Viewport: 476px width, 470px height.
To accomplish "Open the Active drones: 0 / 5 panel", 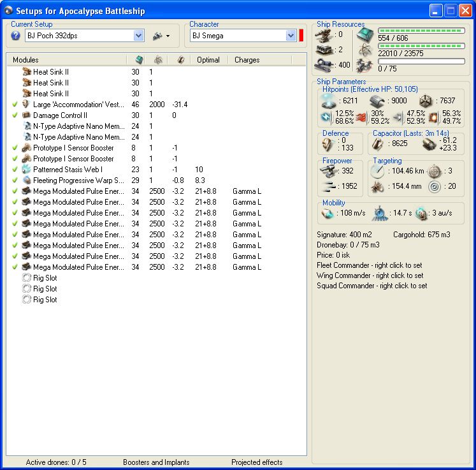I will (56, 462).
